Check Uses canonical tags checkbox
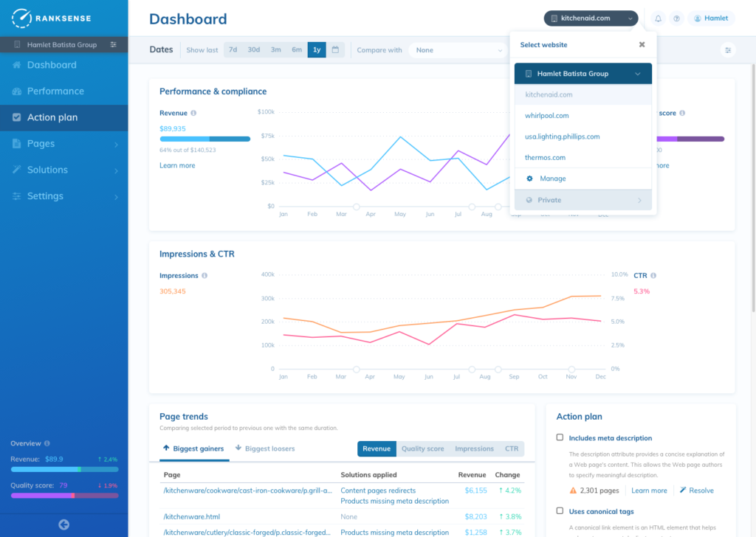The image size is (756, 537). coord(560,510)
